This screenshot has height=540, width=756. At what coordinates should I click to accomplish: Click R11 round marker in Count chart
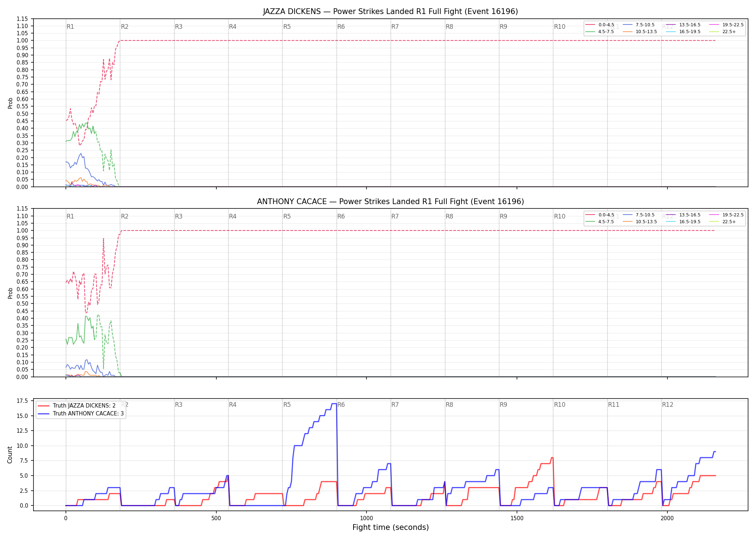point(614,405)
